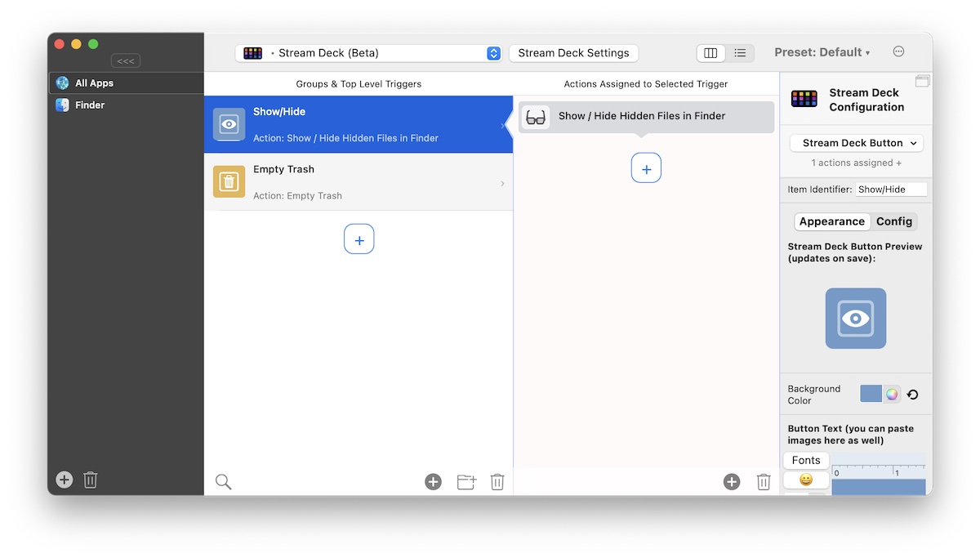This screenshot has width=980, height=558.
Task: Click the Stream Deck button preview image
Action: click(x=856, y=319)
